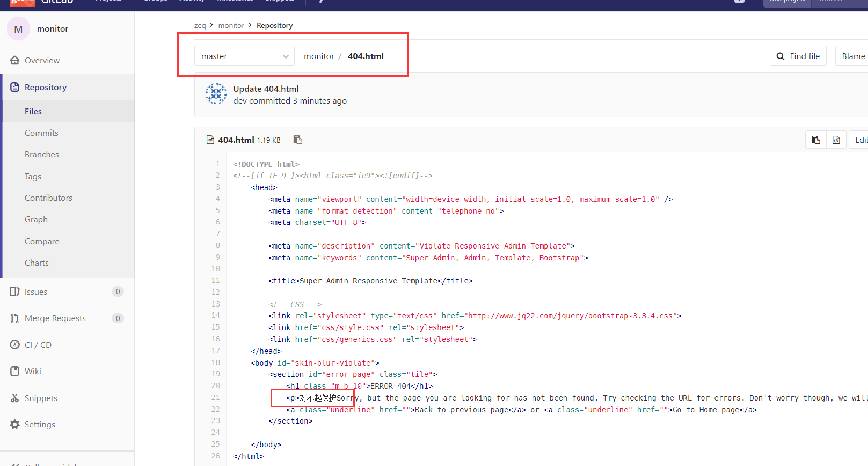This screenshot has height=466, width=868.
Task: Click the 'ERROR 404' heading line
Action: [359, 386]
